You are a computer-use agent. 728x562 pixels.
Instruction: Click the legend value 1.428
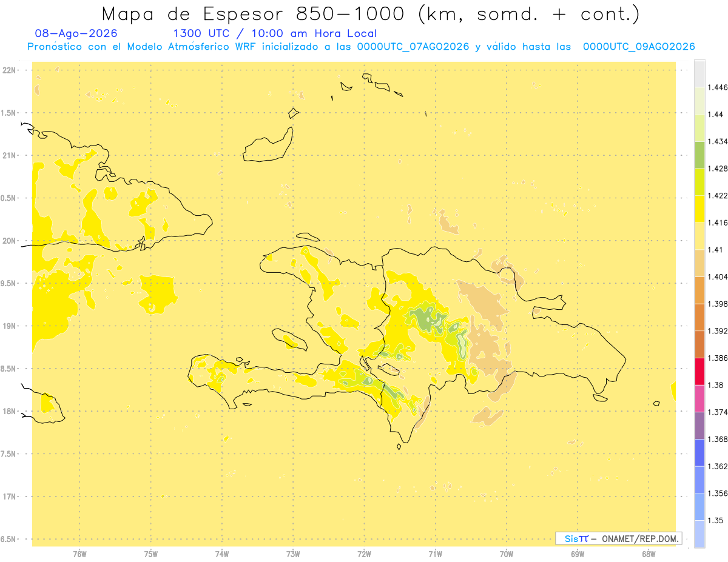tap(718, 169)
